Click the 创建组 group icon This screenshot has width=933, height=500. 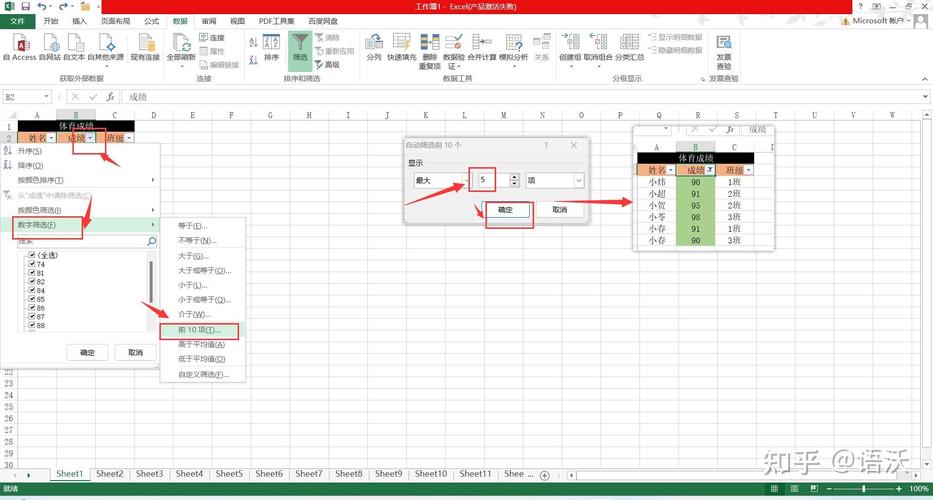coord(570,50)
